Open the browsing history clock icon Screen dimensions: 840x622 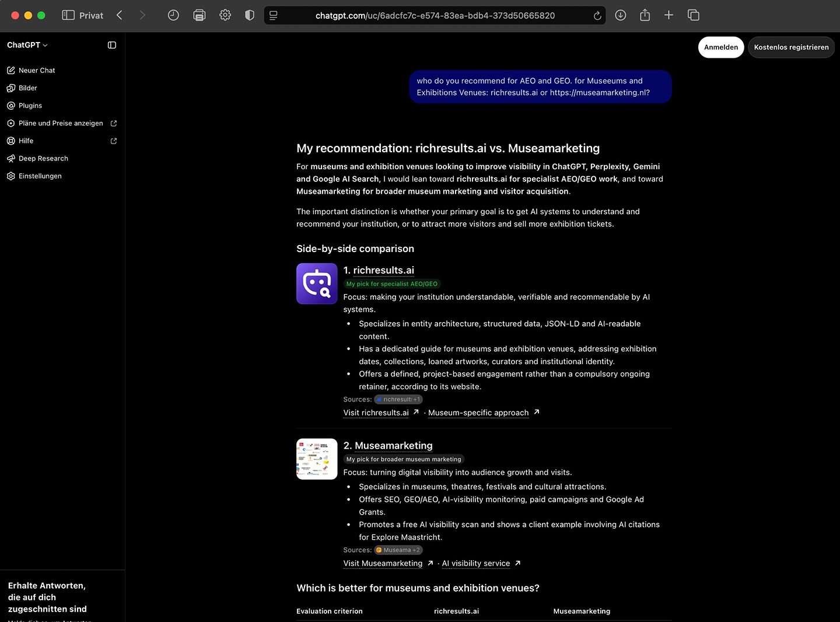pos(173,15)
